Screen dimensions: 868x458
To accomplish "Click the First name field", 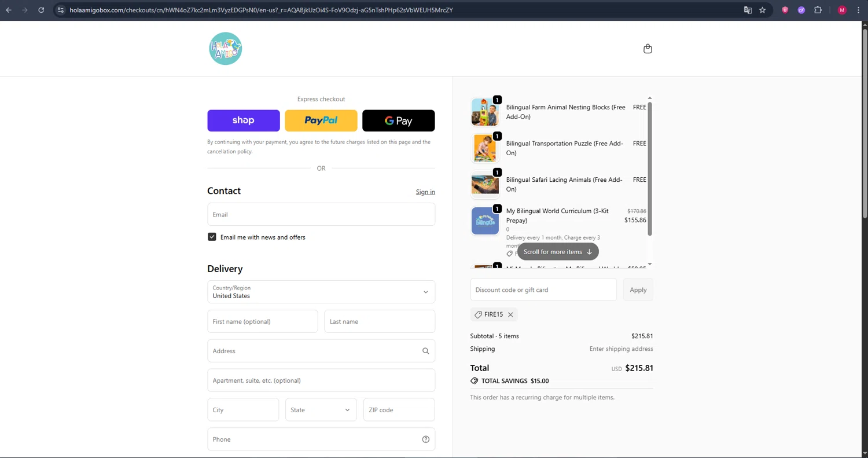I will (263, 321).
